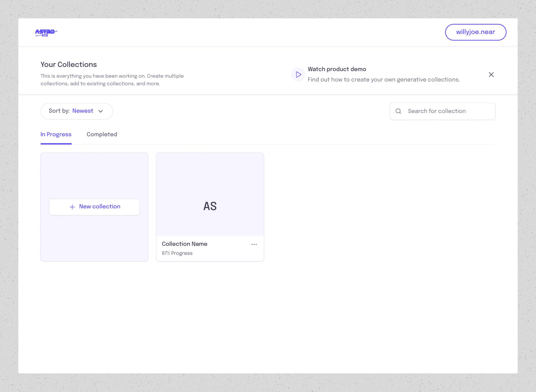Image resolution: width=536 pixels, height=392 pixels.
Task: Click the plus icon for new collection
Action: [x=72, y=207]
